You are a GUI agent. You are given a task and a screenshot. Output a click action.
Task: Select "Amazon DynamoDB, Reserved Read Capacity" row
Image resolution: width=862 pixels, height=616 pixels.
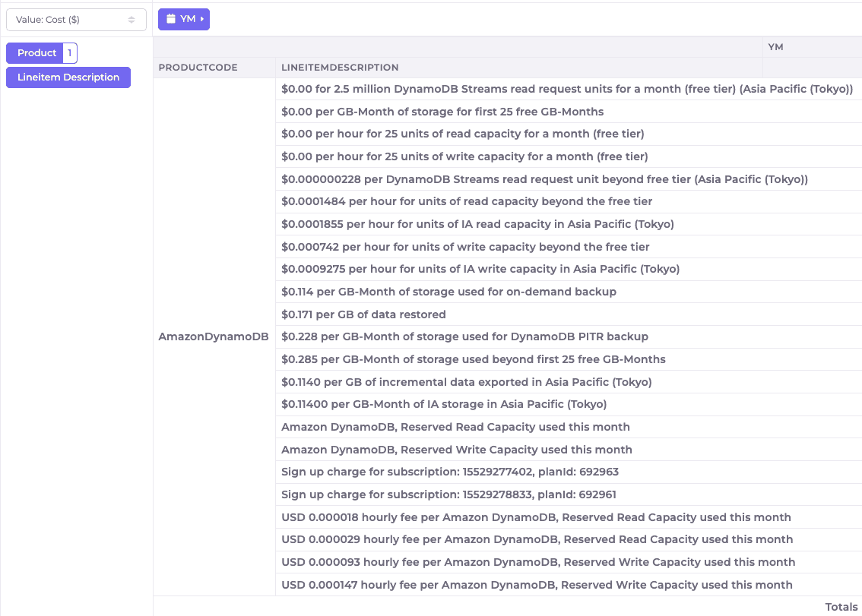click(455, 427)
